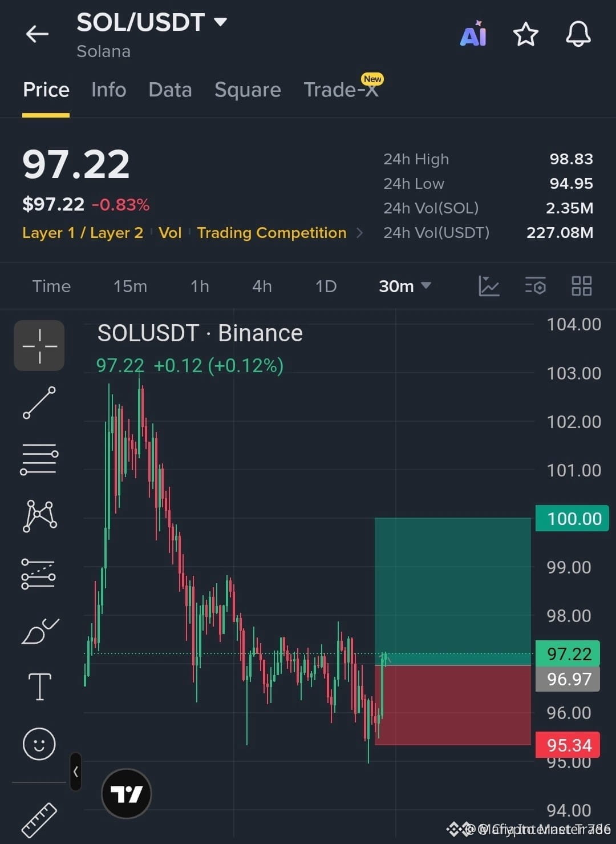Image resolution: width=616 pixels, height=844 pixels.
Task: Click the 24h Vol(USDT) value 227.08M
Action: pyautogui.click(x=560, y=233)
